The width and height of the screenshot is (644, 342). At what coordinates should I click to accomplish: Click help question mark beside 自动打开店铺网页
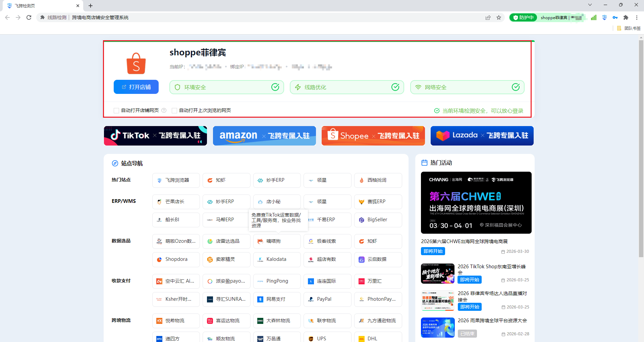[x=164, y=110]
